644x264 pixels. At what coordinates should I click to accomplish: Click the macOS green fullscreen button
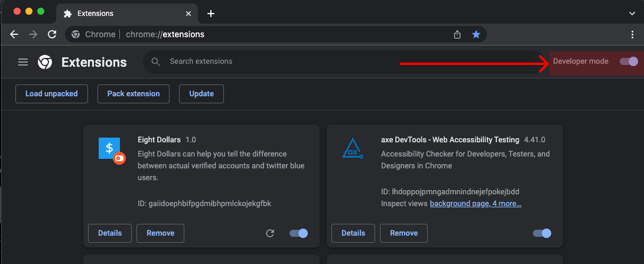click(41, 11)
